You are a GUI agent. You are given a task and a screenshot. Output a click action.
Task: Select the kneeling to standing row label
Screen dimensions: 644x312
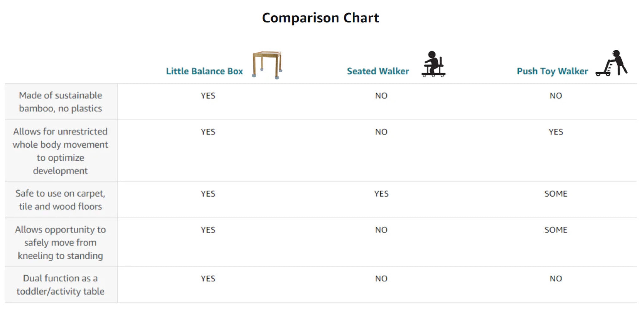[60, 243]
